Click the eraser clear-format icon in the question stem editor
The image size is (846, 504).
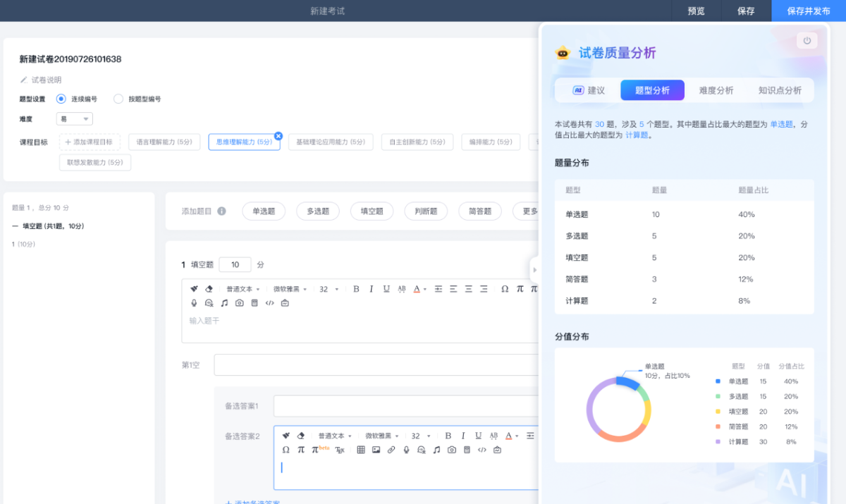(209, 289)
